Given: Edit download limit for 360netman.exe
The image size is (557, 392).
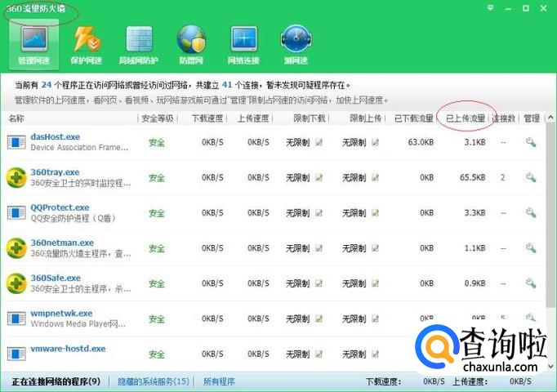Looking at the screenshot, I should click(319, 247).
